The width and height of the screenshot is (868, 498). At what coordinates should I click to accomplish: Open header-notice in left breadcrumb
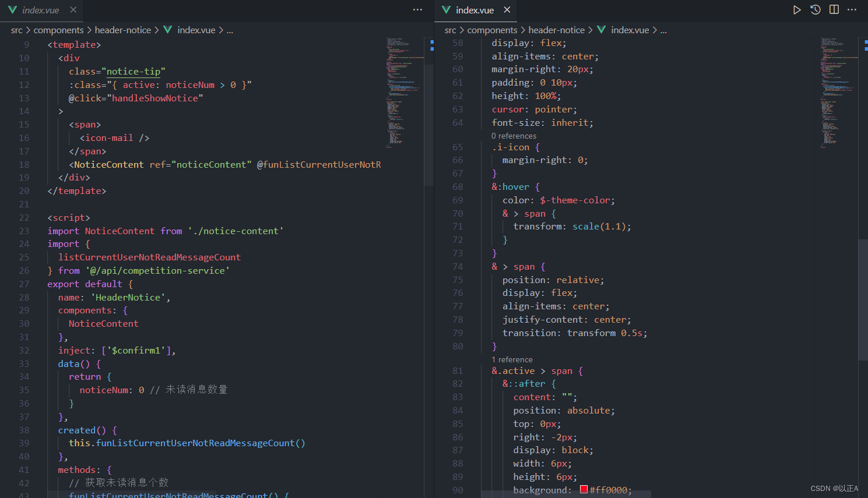123,30
